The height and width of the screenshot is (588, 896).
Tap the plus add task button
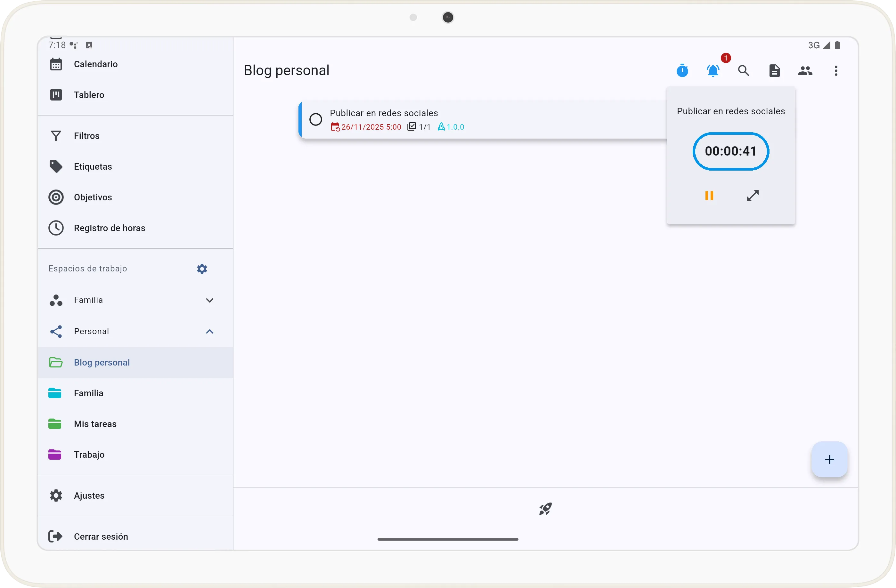(829, 459)
